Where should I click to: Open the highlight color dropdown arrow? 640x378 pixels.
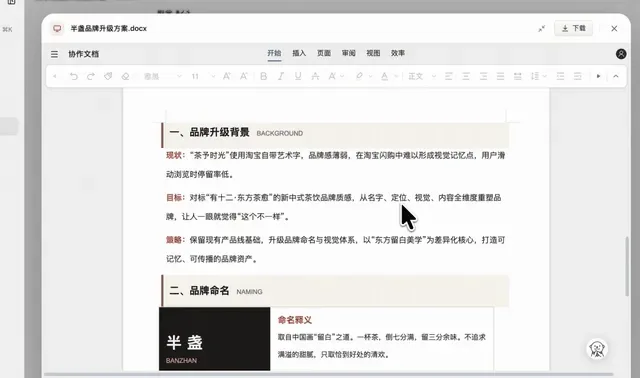pyautogui.click(x=370, y=76)
